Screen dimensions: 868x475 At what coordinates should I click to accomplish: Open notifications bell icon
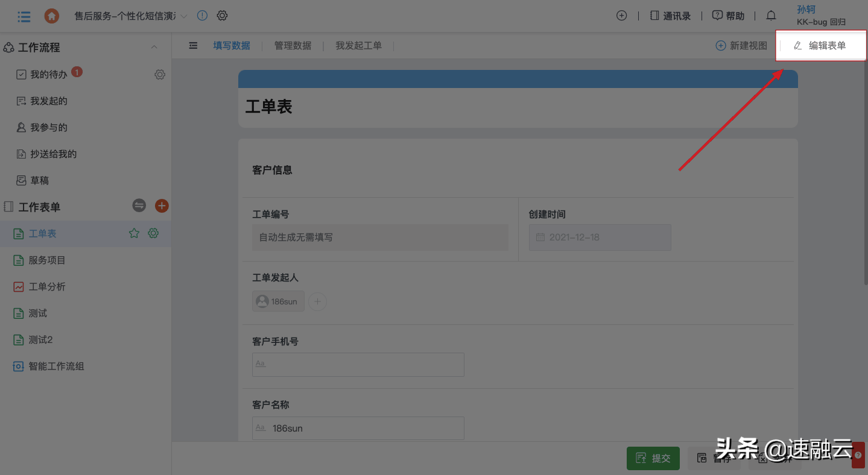771,16
